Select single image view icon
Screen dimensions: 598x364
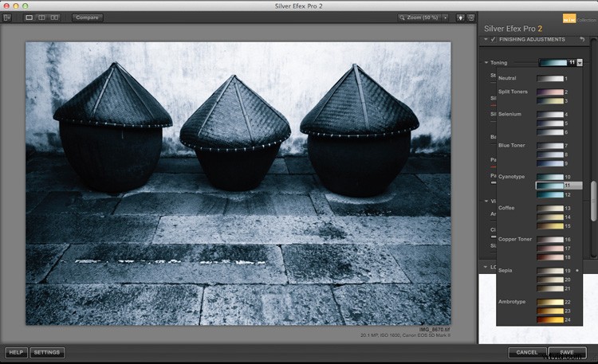[x=29, y=18]
